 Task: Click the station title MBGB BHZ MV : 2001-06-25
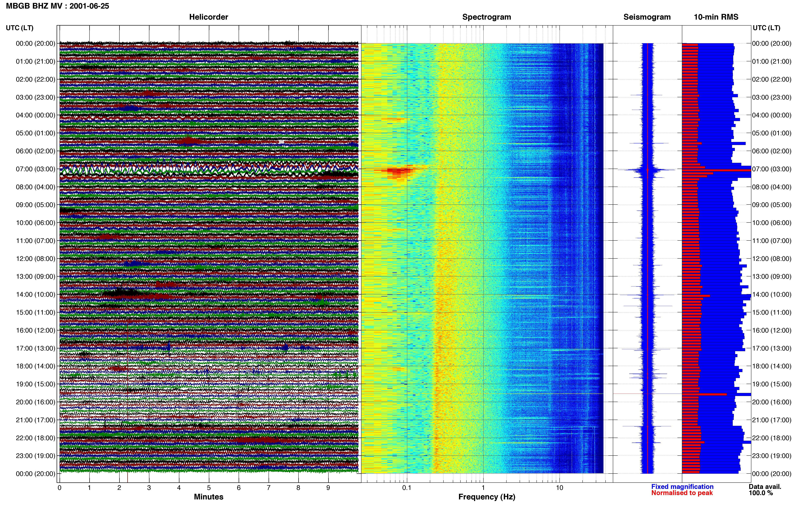(x=57, y=6)
